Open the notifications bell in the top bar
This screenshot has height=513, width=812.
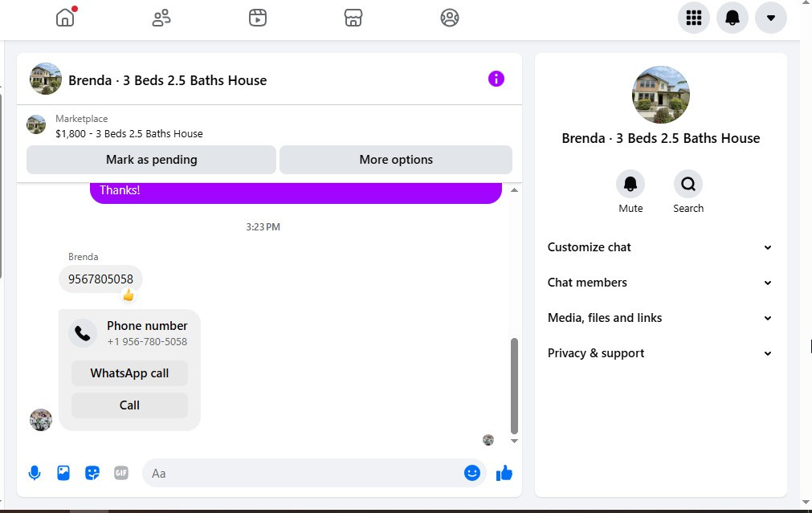[x=732, y=18]
